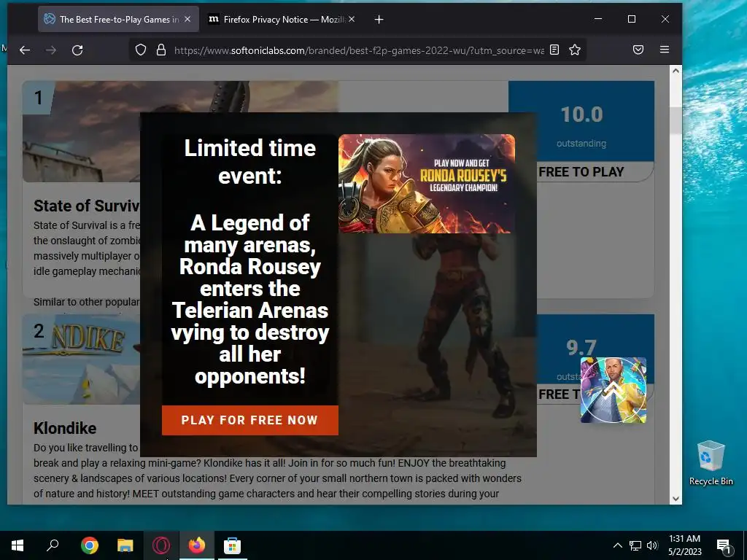Click the 9.7 rating score
747x560 pixels.
point(581,348)
